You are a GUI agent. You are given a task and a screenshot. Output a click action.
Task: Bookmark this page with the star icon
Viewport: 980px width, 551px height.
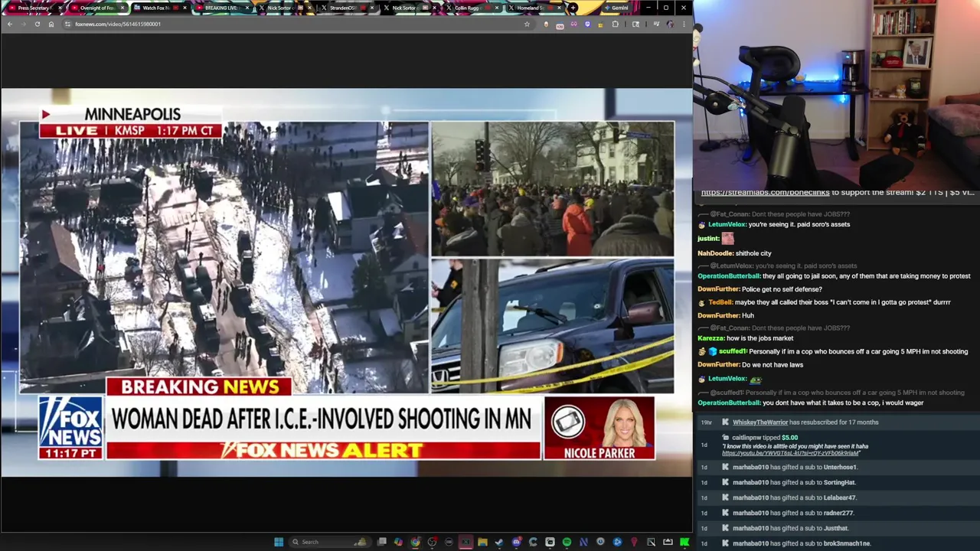pos(527,24)
